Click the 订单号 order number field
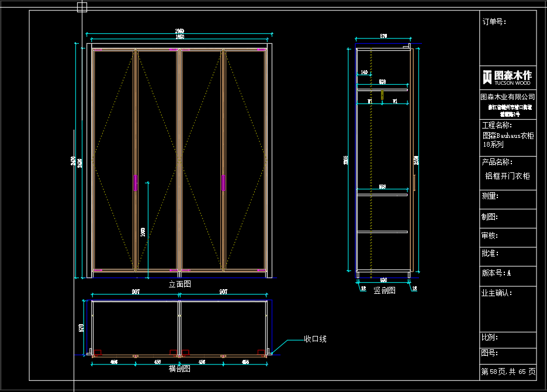This screenshot has height=392, width=547. coord(494,22)
